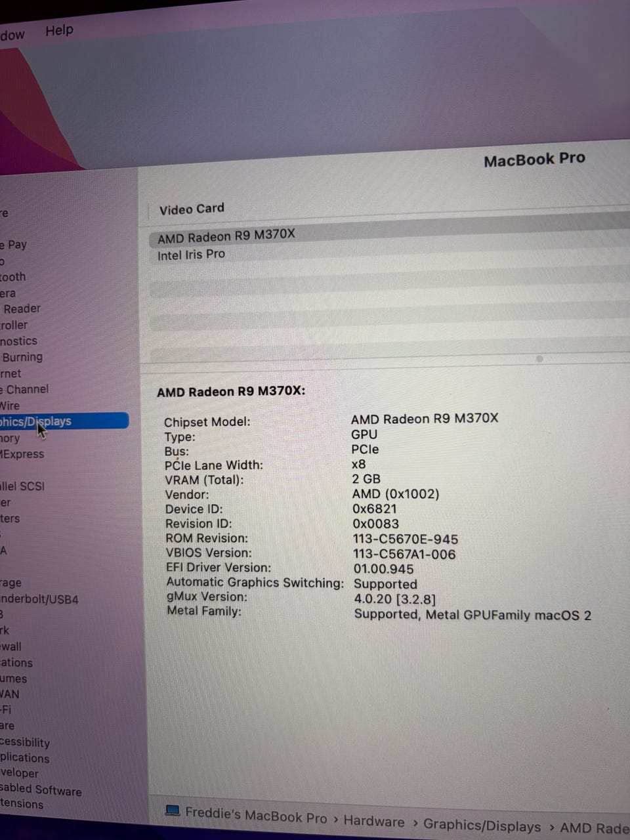Select Power item in sidebar
The width and height of the screenshot is (630, 840).
[5, 503]
